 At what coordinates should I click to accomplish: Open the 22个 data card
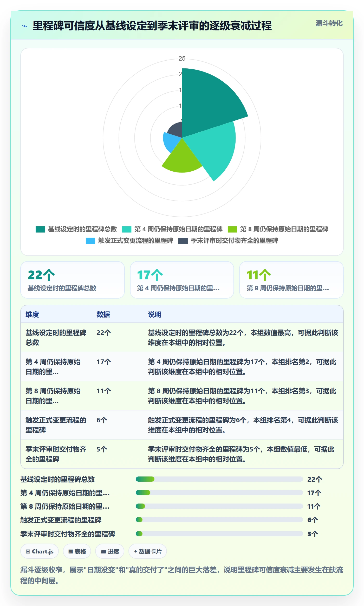pyautogui.click(x=73, y=280)
